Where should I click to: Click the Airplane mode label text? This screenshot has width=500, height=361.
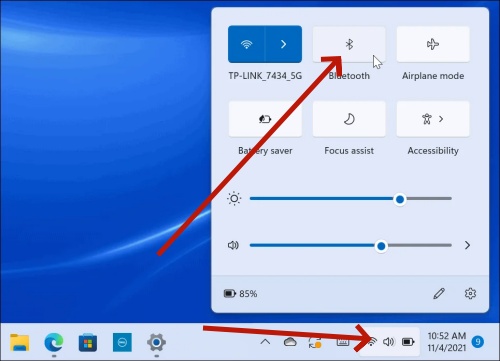433,76
